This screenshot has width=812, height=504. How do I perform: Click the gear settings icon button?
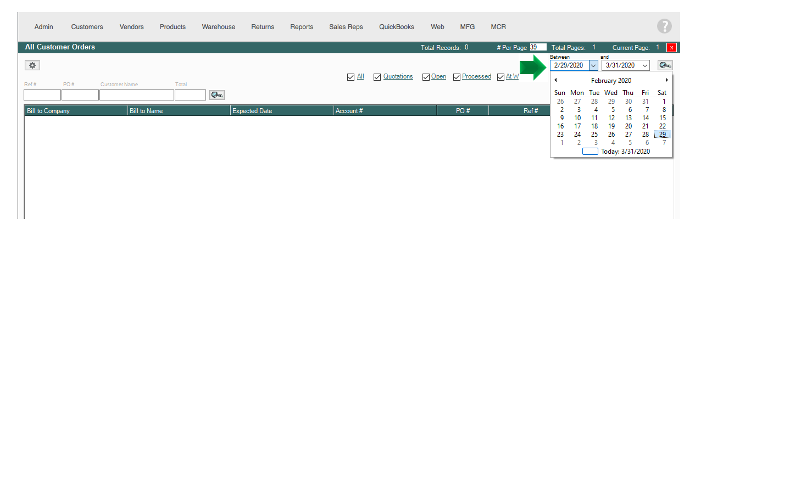(x=32, y=65)
